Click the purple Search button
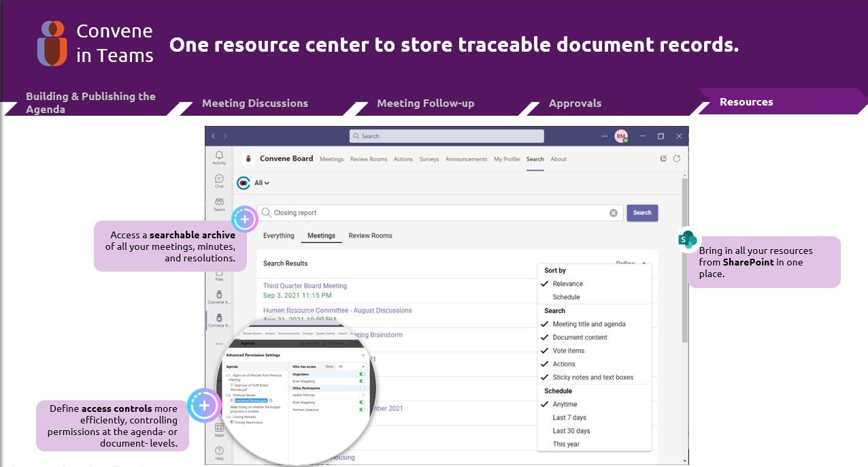Viewport: 868px width, 467px height. click(642, 212)
